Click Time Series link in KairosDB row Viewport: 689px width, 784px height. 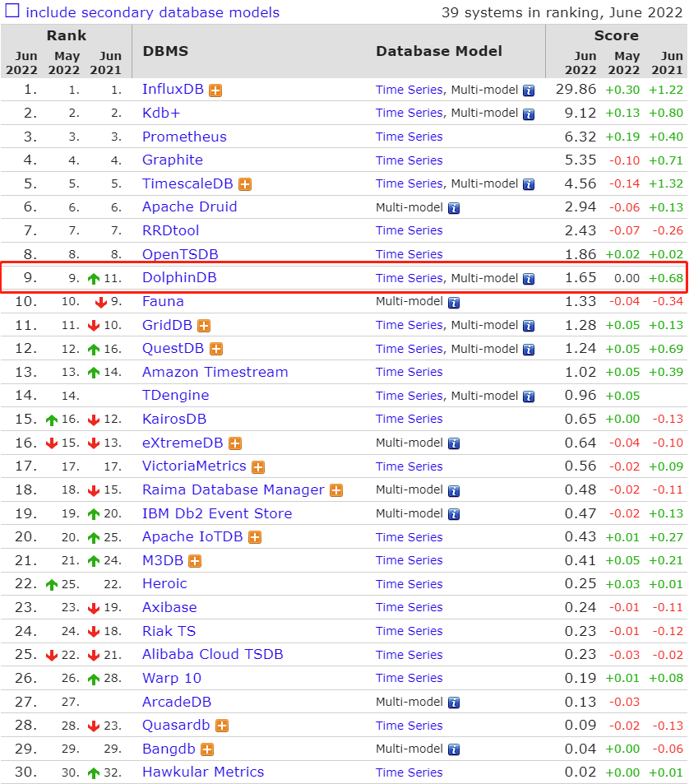click(x=409, y=420)
